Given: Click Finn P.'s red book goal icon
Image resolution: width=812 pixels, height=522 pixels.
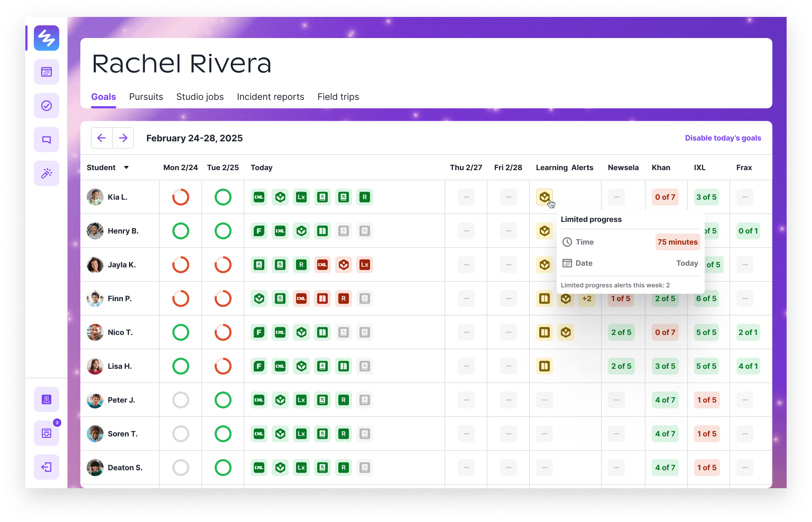Looking at the screenshot, I should coord(322,299).
